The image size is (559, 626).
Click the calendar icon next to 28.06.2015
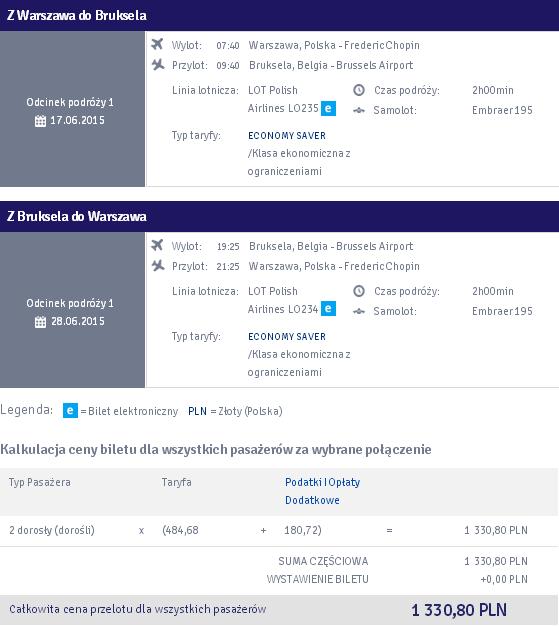40,322
